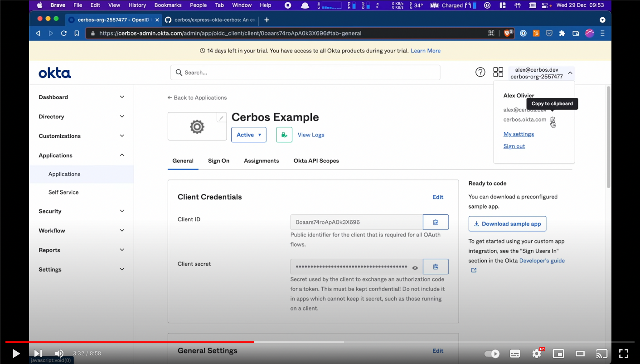Viewport: 640px width, 364px height.
Task: Open the Developer's guide link
Action: click(542, 261)
